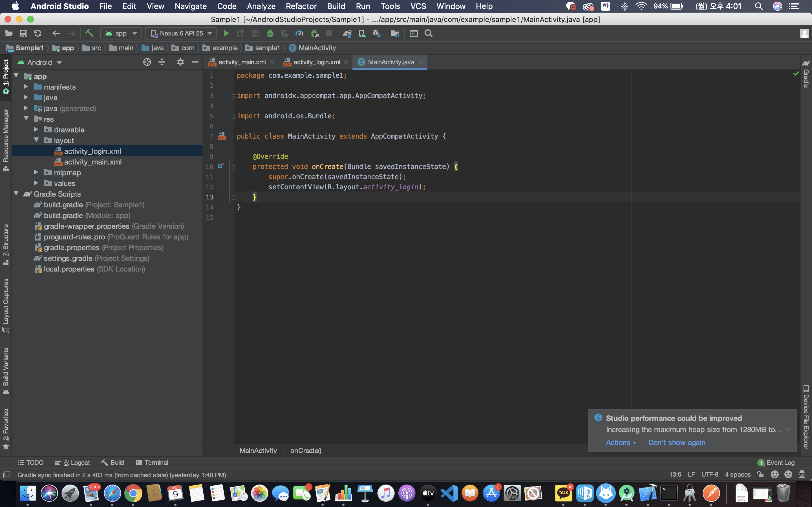The image size is (812, 507).
Task: Toggle the read-only lock icon in status bar
Action: tap(760, 474)
